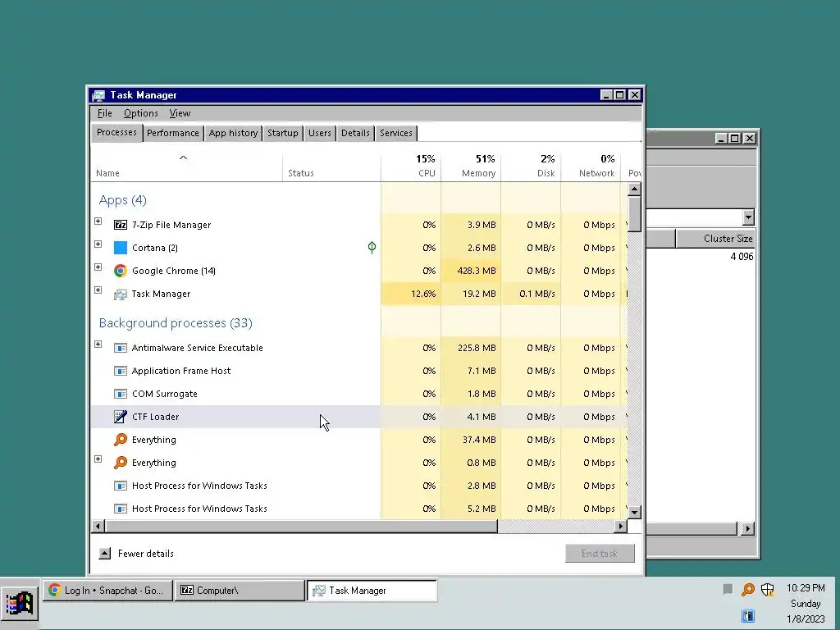Expand Antimalware Service Executable group
This screenshot has height=630, width=840.
click(98, 345)
